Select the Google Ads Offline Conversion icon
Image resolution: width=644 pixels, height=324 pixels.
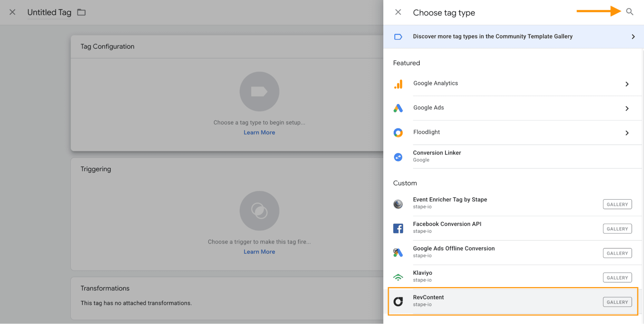tap(399, 252)
